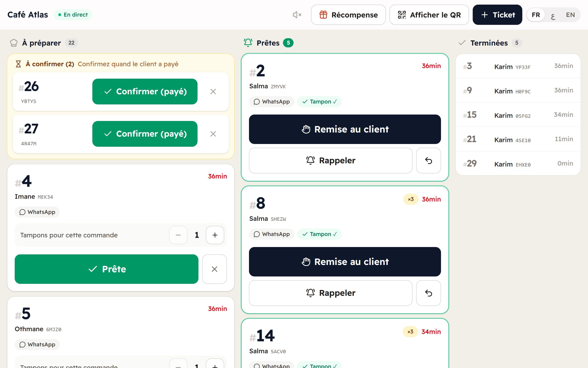Open completed order #3 Karim YP33F
588x368 pixels.
tap(518, 66)
